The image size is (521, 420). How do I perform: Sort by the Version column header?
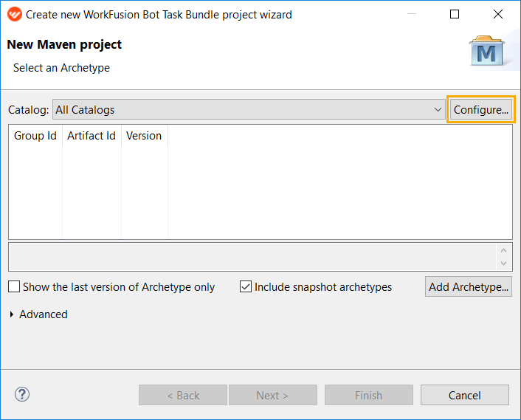(144, 136)
